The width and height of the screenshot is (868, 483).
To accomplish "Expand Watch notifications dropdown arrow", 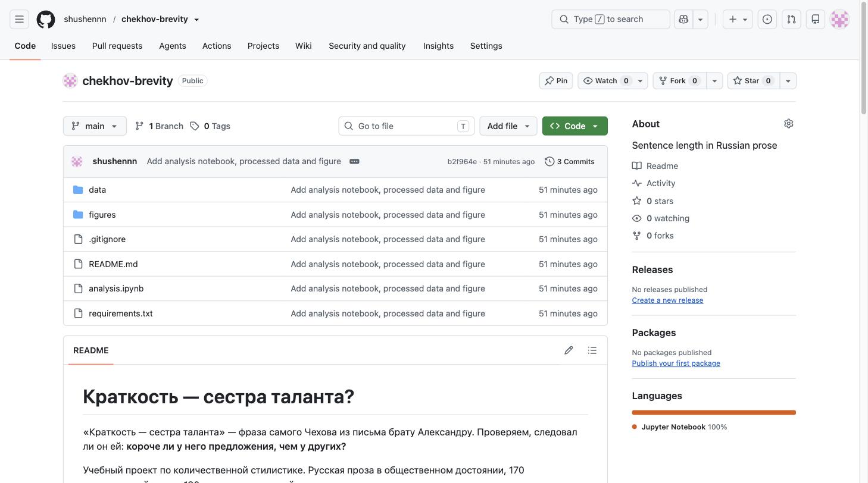I will pos(641,81).
